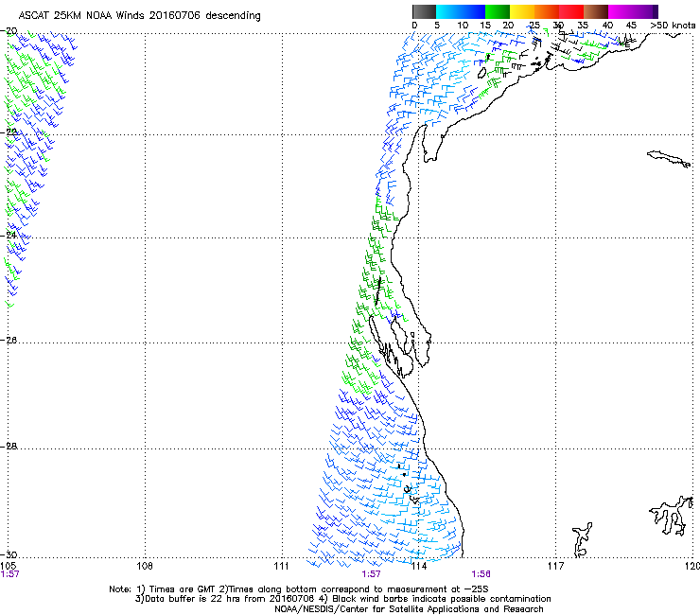Image resolution: width=700 pixels, height=615 pixels.
Task: Click the "45" legend scale label
Action: click(x=631, y=26)
